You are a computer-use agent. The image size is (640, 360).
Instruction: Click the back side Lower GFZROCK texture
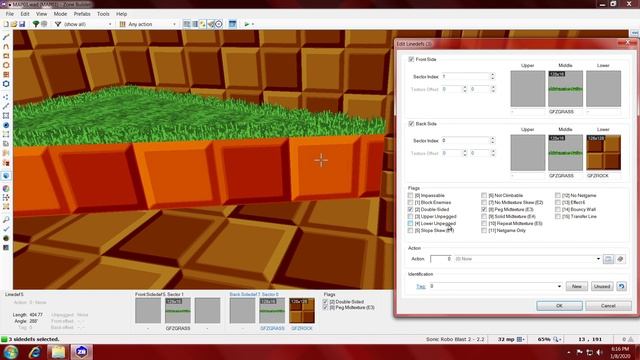(x=603, y=153)
